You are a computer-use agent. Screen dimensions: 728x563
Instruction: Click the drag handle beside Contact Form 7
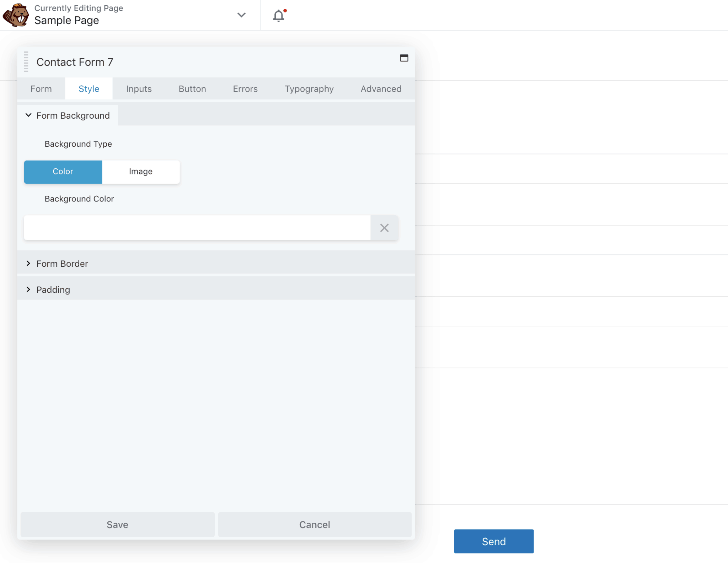(26, 61)
